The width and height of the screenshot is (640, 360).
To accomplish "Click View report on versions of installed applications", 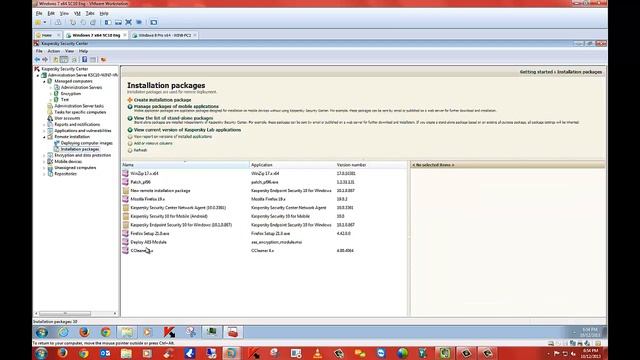I will pyautogui.click(x=173, y=137).
